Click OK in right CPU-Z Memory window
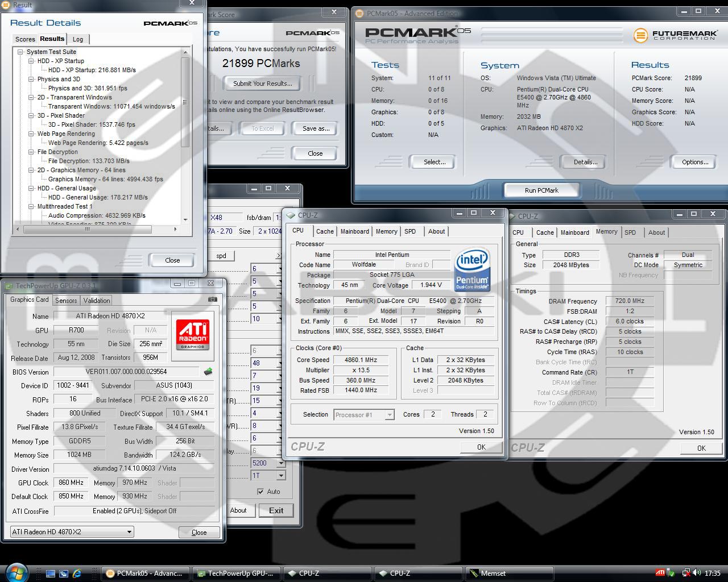 pyautogui.click(x=701, y=448)
